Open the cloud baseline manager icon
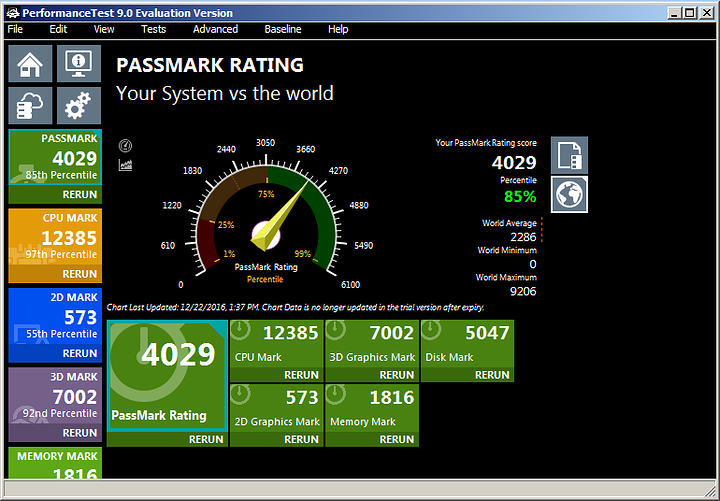720x501 pixels. pos(30,106)
